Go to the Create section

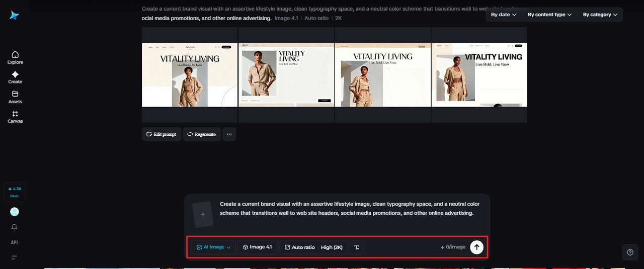point(15,77)
